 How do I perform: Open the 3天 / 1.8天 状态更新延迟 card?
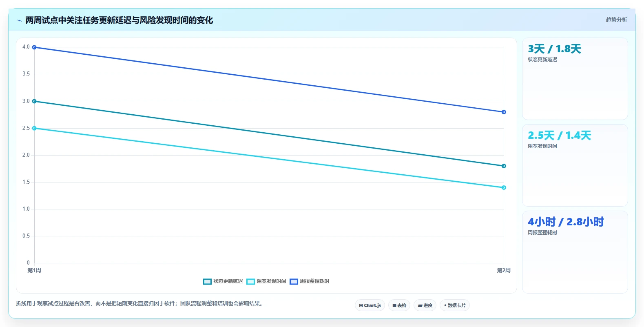[575, 79]
